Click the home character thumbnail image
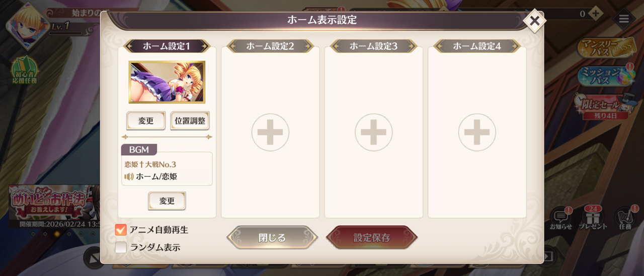Screen dimensions: 644x276 click(x=167, y=82)
